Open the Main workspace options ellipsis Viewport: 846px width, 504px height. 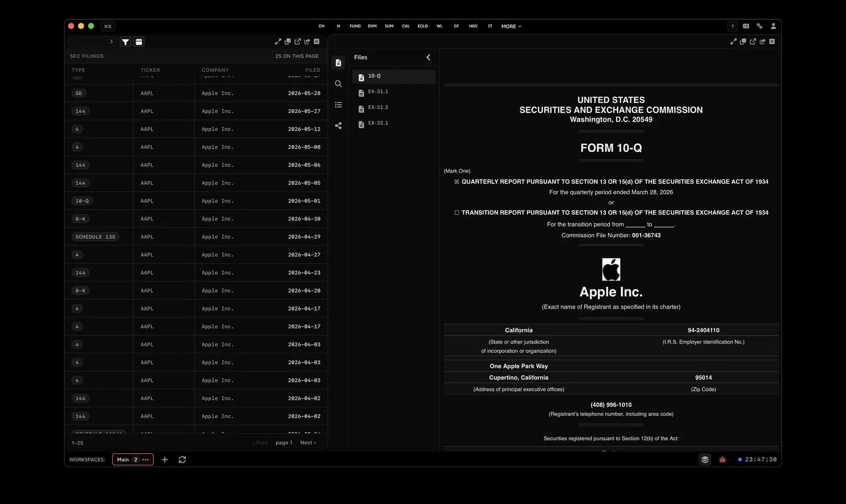pyautogui.click(x=145, y=460)
